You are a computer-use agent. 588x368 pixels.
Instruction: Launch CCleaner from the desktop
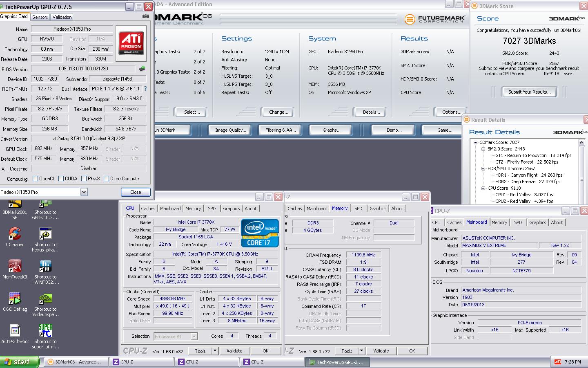pyautogui.click(x=15, y=237)
